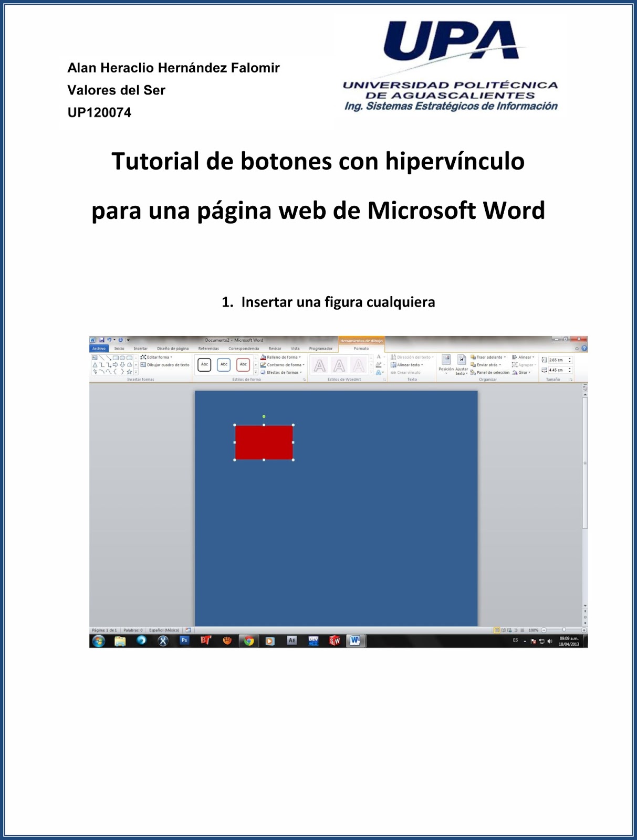Switch to the Insertar tab
The width and height of the screenshot is (637, 840).
141,349
